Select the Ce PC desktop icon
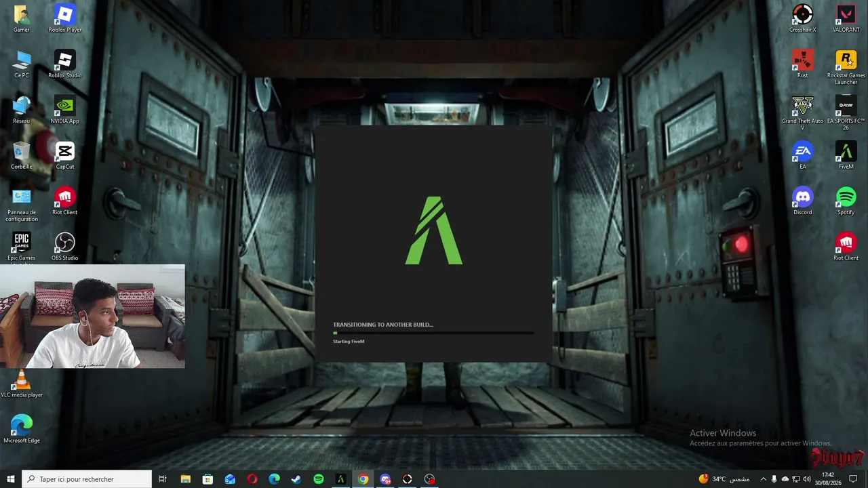 (x=21, y=64)
